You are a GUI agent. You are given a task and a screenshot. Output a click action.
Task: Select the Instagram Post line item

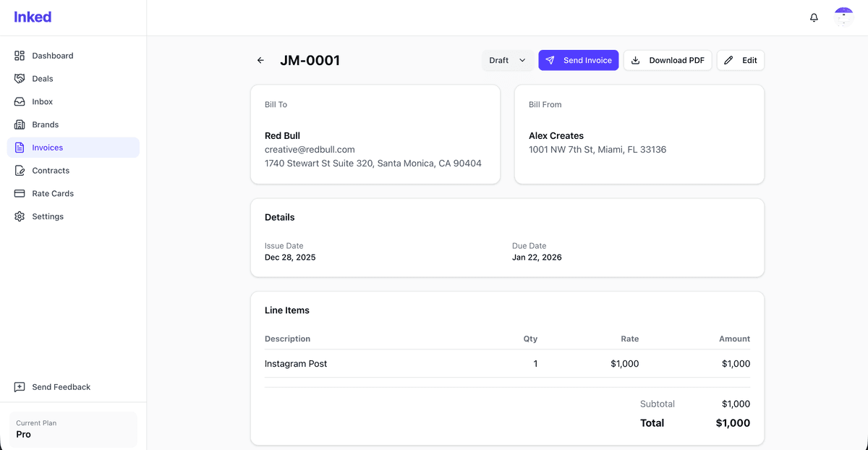pos(296,364)
